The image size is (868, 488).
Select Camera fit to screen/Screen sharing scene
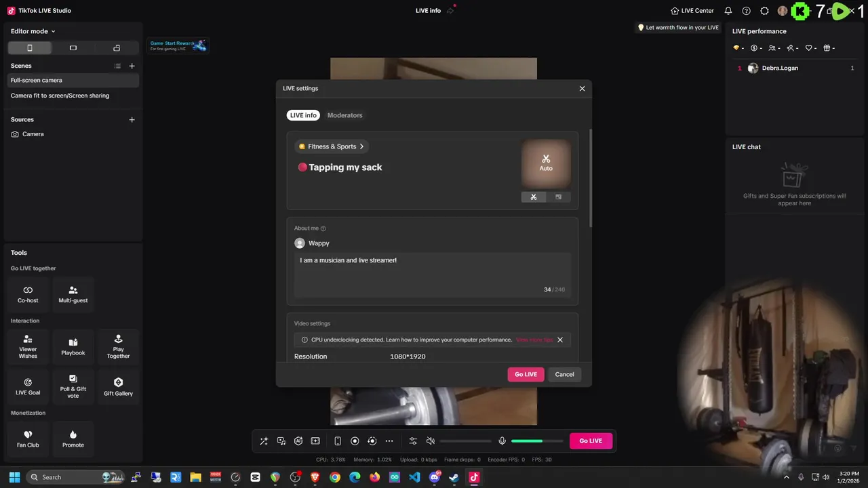73,96
